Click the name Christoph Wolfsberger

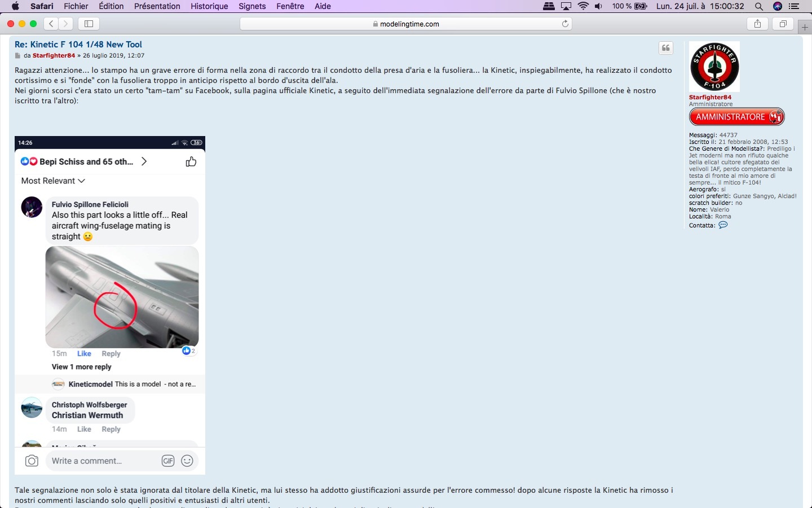[90, 405]
